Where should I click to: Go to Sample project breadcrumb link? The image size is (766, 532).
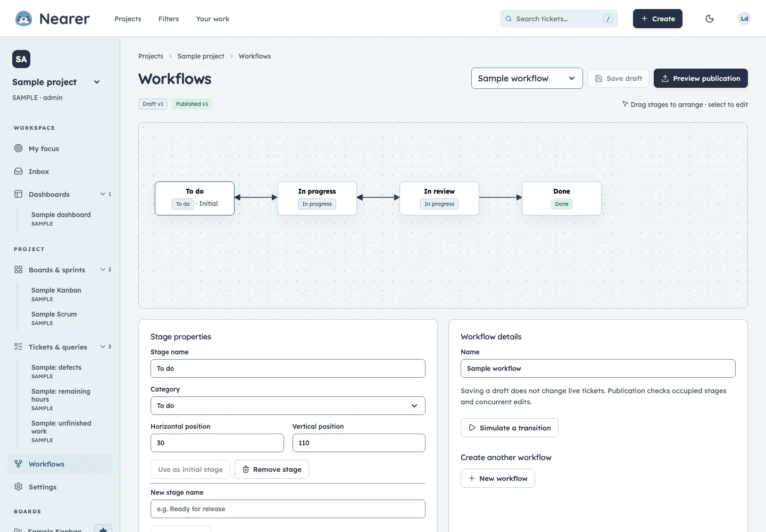tap(201, 56)
